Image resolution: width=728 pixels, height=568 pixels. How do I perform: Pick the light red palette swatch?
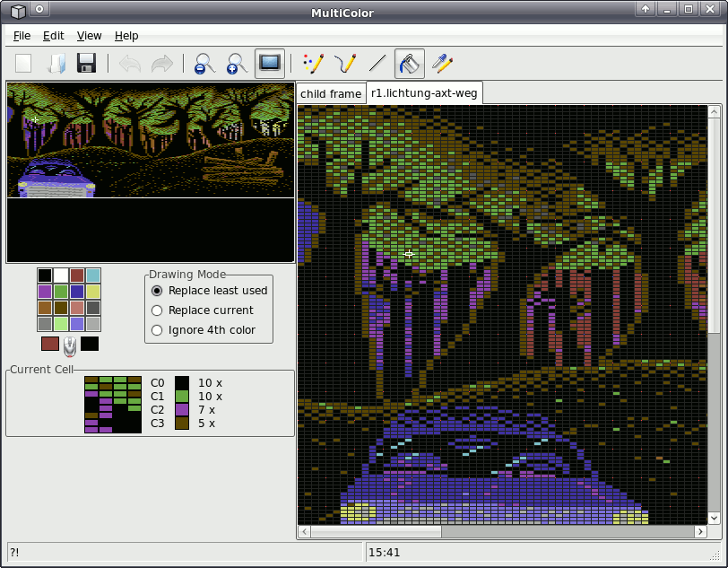pyautogui.click(x=77, y=308)
